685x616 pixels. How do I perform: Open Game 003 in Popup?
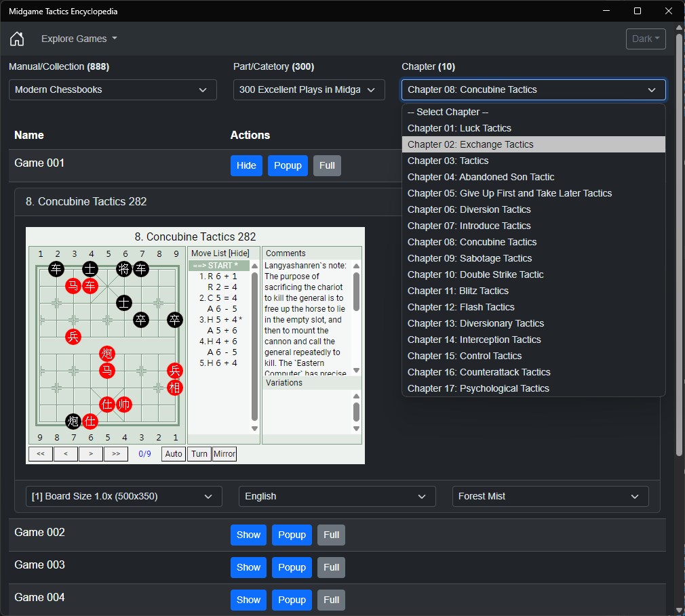[292, 567]
